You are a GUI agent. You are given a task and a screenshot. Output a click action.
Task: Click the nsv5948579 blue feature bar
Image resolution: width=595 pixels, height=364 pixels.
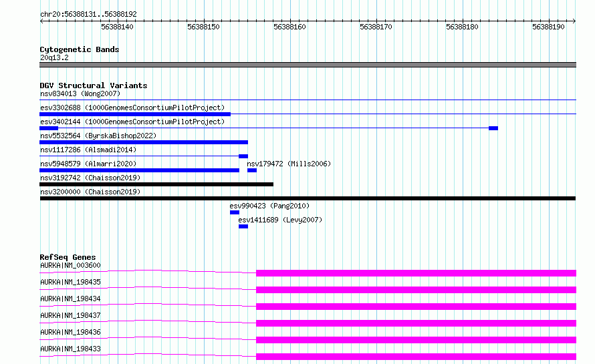139,170
